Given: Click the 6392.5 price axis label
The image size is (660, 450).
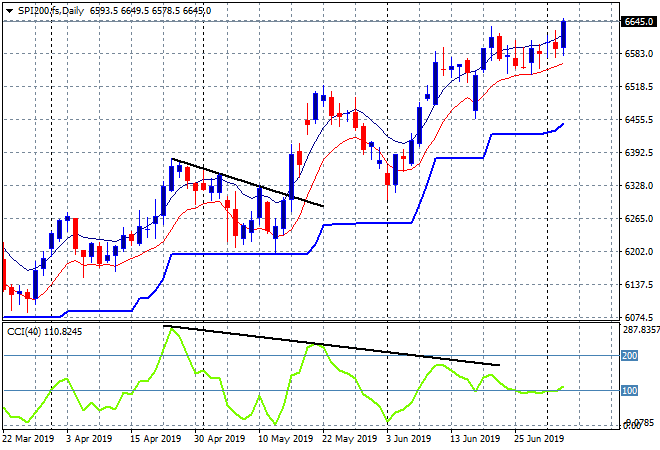Looking at the screenshot, I should tap(639, 152).
